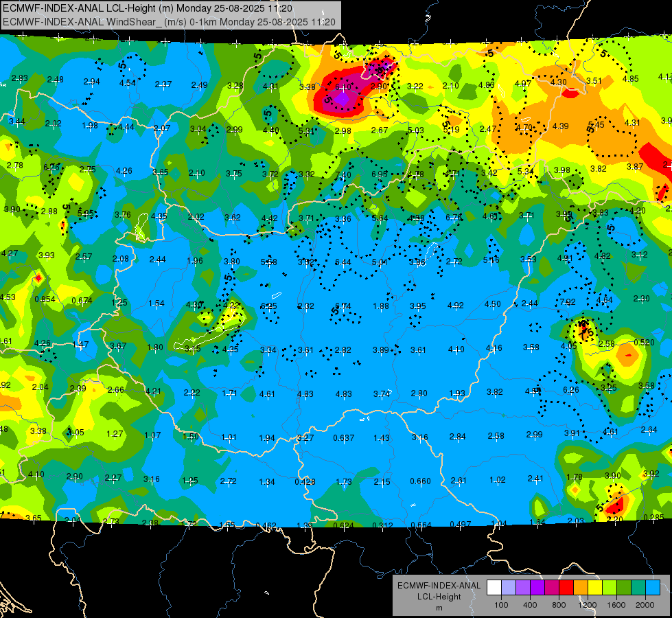Click the legend title ECMWF-INDEX-ANAL
The image size is (672, 618).
click(x=439, y=586)
